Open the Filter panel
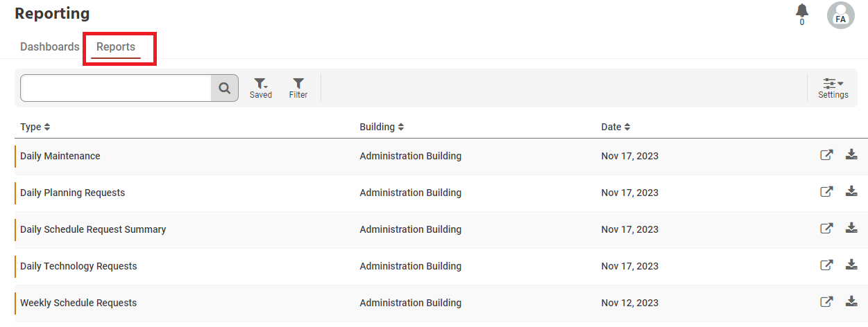 298,88
